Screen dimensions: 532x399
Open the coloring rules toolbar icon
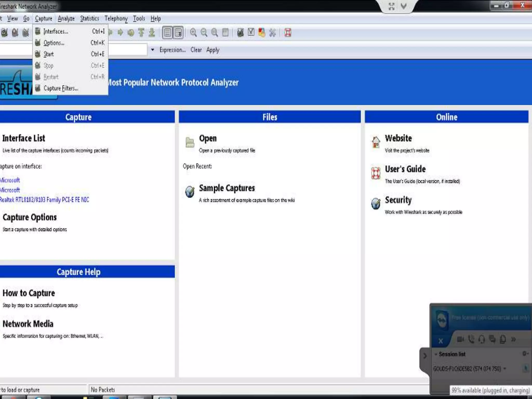pyautogui.click(x=262, y=32)
